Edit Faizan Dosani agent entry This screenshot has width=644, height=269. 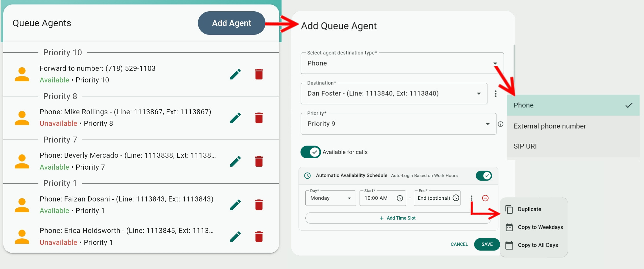click(x=235, y=205)
